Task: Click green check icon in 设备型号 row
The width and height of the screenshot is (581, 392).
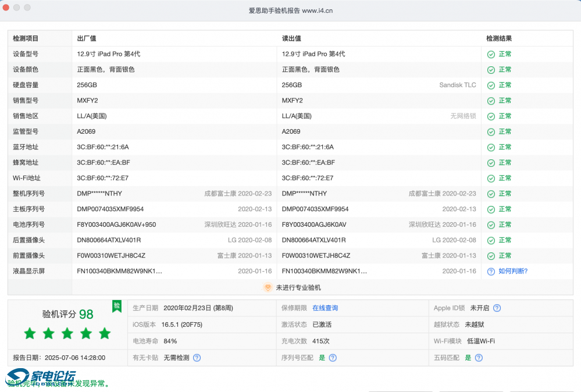Action: click(491, 55)
